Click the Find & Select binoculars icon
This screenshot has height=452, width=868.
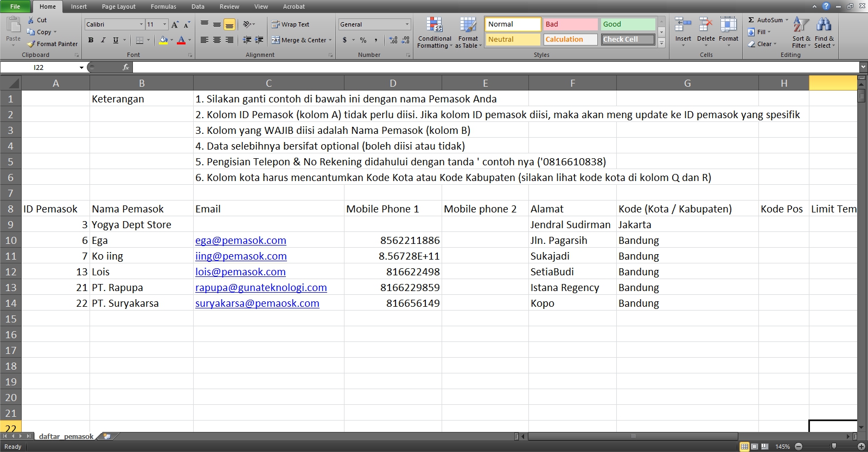(824, 25)
